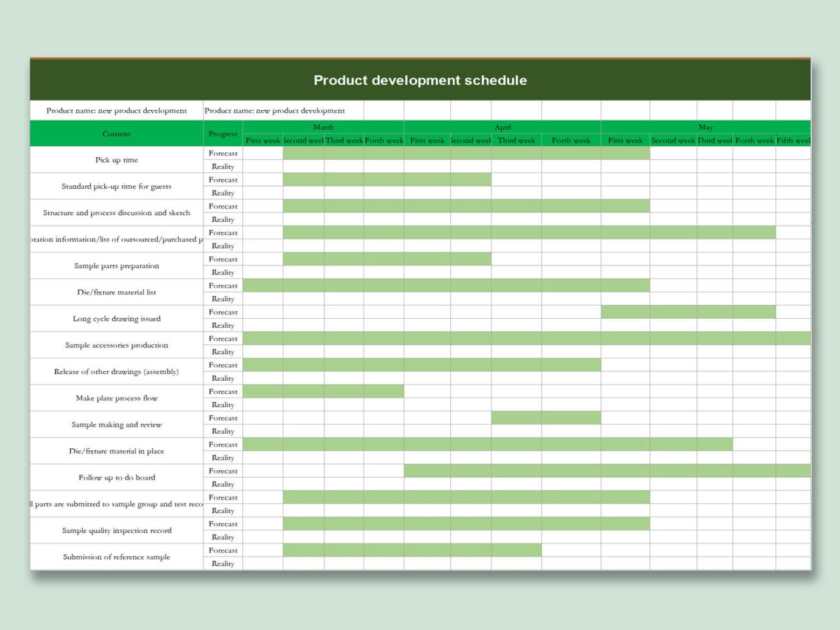Screen dimensions: 840x630
Task: Click the March month header
Action: tap(323, 127)
